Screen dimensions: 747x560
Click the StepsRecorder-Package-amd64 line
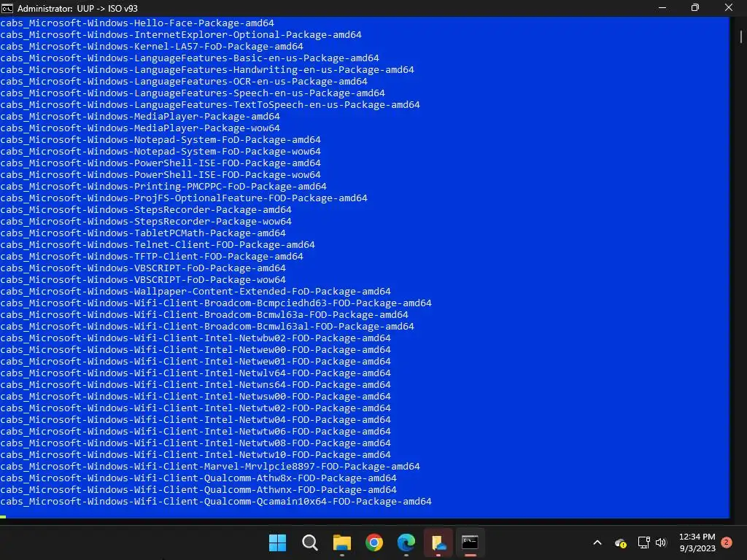tap(146, 209)
